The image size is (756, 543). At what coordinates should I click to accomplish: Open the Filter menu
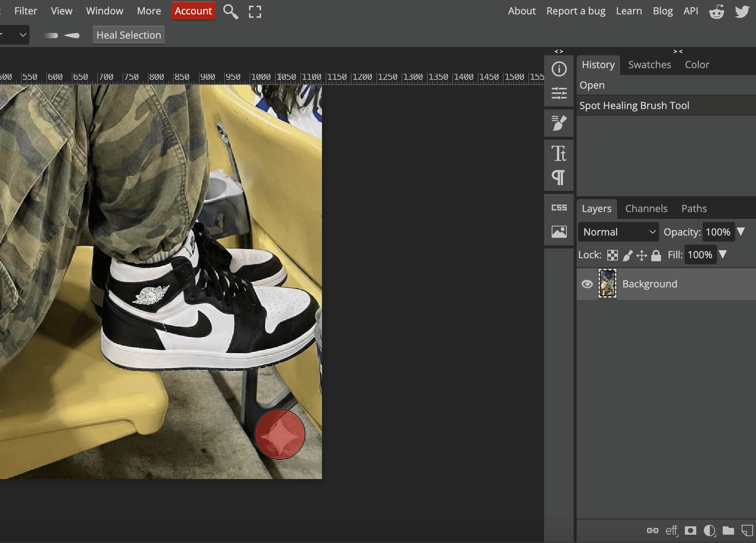click(x=26, y=11)
